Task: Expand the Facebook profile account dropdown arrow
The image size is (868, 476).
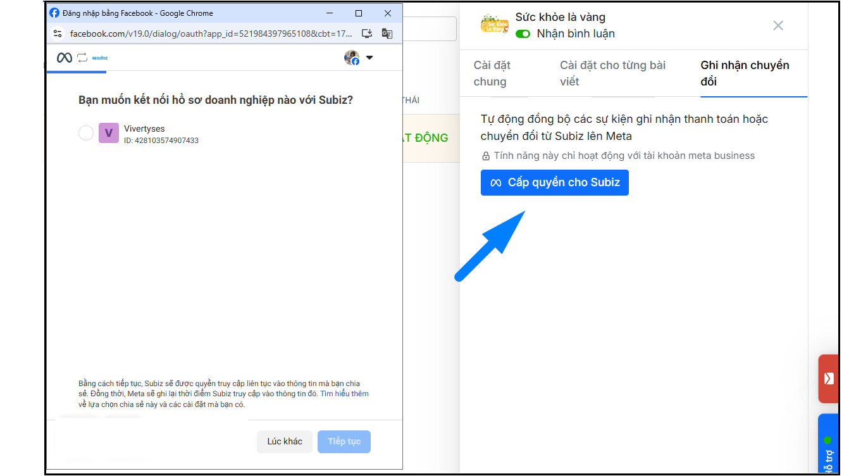Action: (x=369, y=58)
